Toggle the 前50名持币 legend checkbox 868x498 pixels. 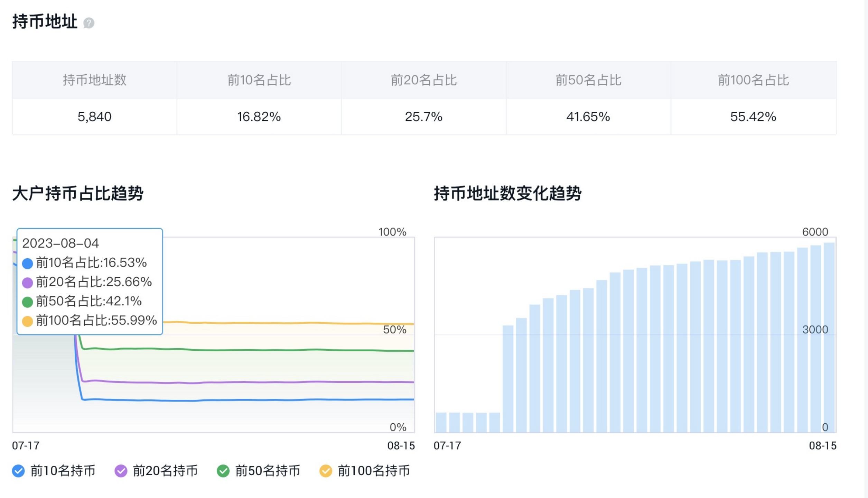click(223, 471)
